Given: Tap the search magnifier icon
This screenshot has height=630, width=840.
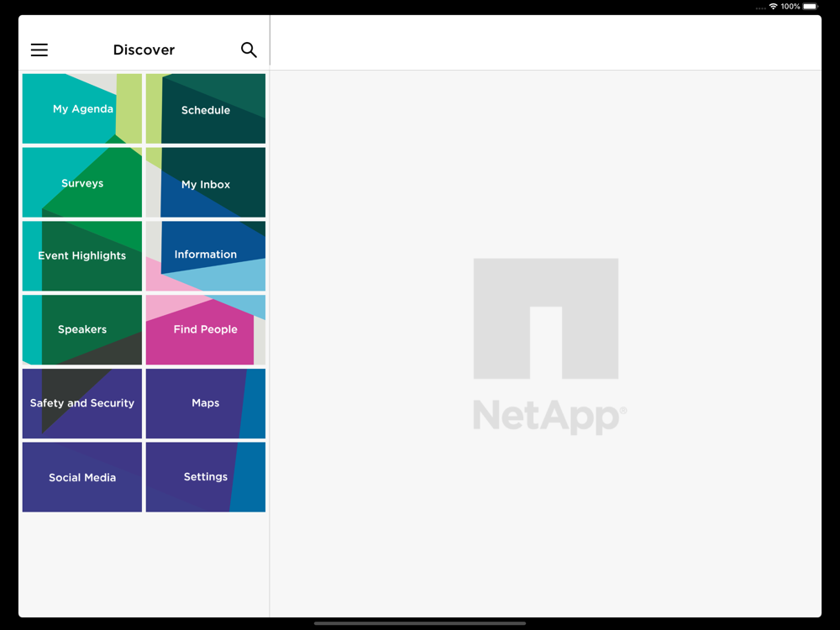Looking at the screenshot, I should [249, 50].
